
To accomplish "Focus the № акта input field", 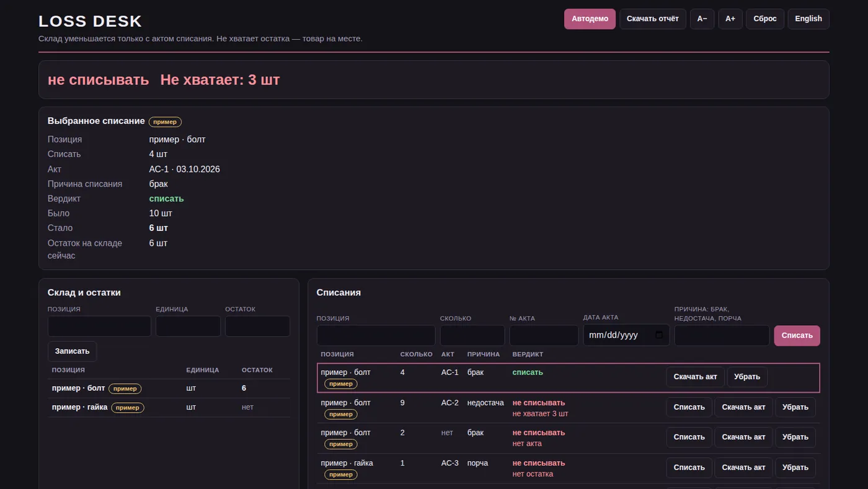I will pyautogui.click(x=544, y=336).
